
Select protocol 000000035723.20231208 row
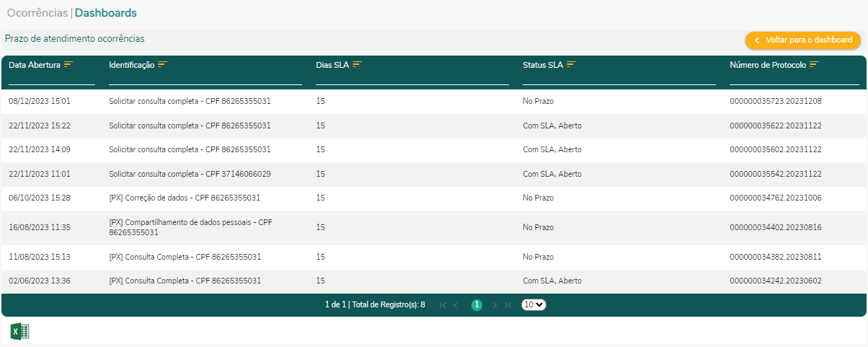775,102
